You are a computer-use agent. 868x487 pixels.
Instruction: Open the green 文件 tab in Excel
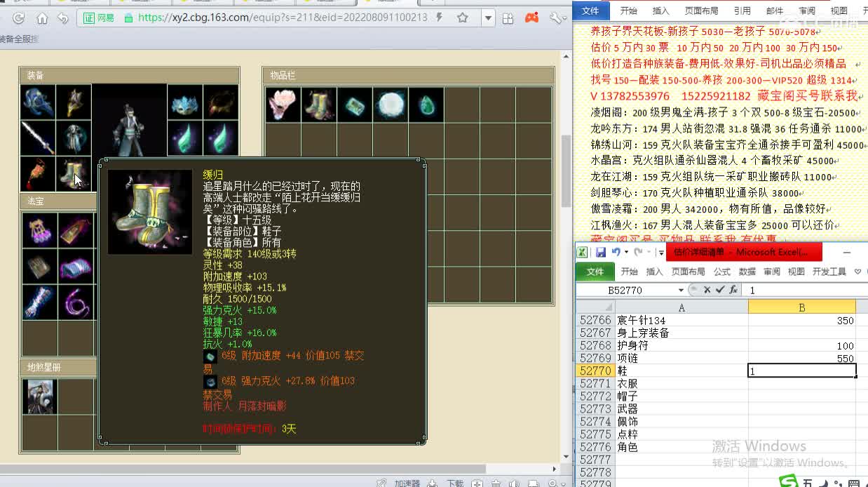(595, 272)
